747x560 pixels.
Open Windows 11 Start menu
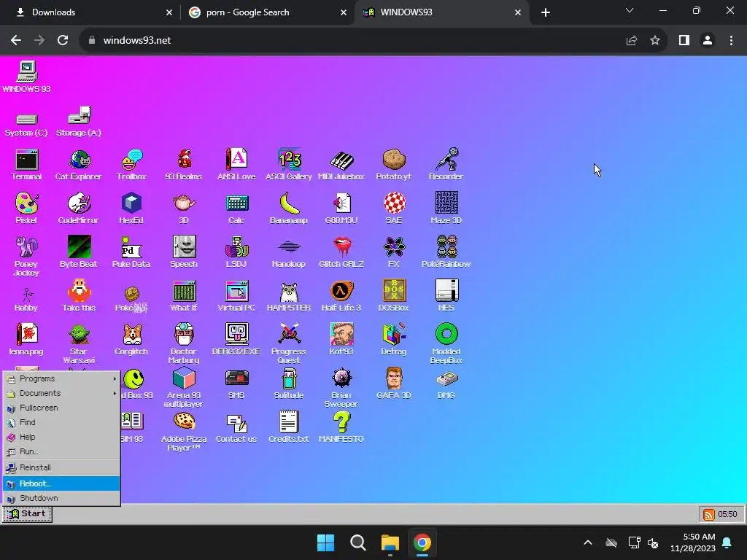tap(326, 542)
